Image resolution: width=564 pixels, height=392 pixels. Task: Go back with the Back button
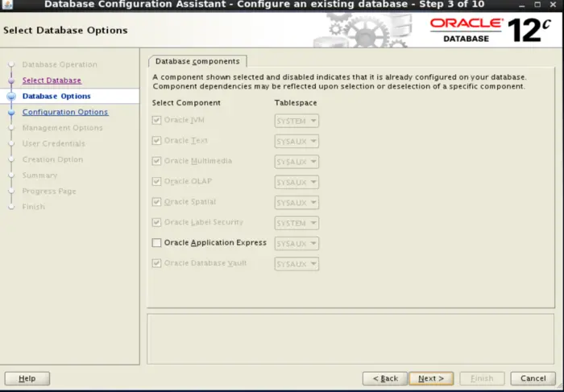[x=385, y=378]
